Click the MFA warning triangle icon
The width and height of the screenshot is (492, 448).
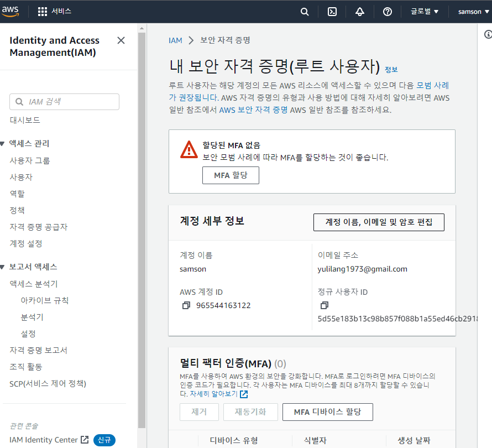(x=189, y=150)
